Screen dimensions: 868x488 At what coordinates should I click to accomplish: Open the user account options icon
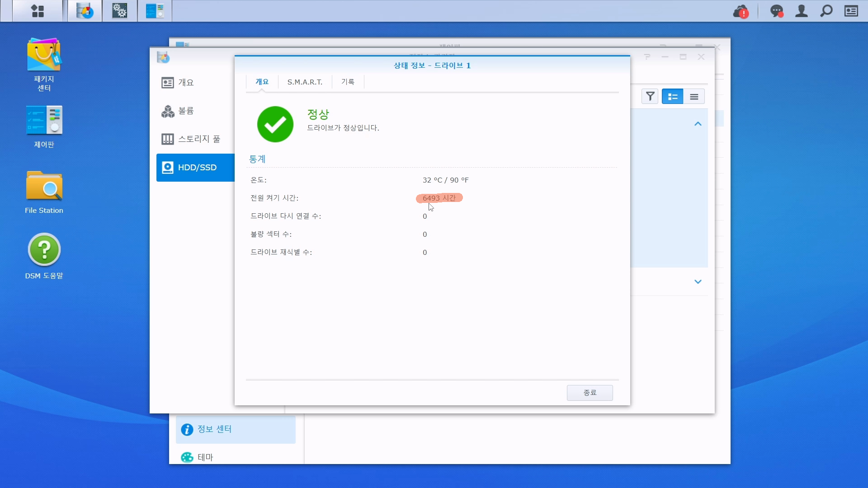(801, 11)
